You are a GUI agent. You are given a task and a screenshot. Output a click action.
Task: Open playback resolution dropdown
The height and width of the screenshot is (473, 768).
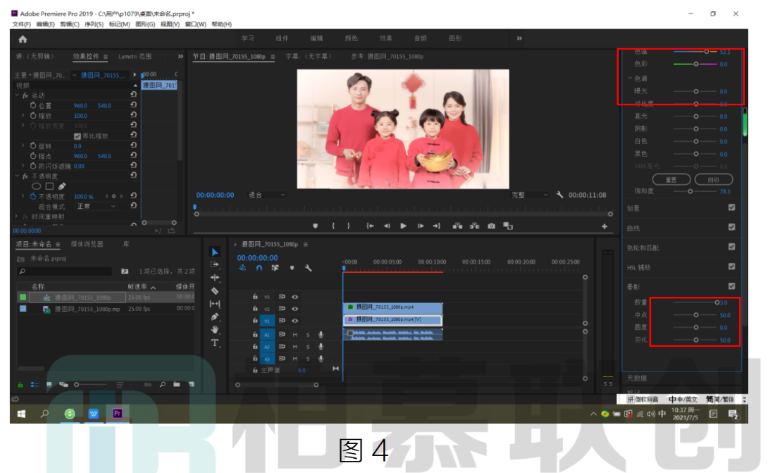(530, 195)
